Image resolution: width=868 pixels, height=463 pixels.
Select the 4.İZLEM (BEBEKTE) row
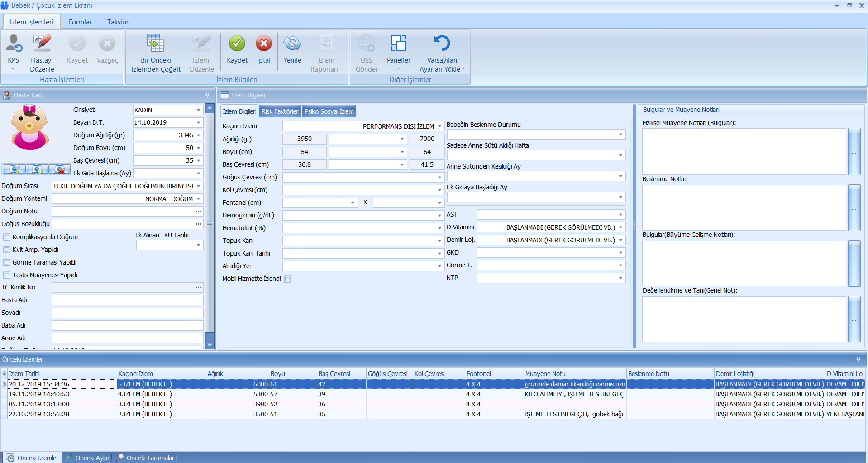tap(145, 394)
